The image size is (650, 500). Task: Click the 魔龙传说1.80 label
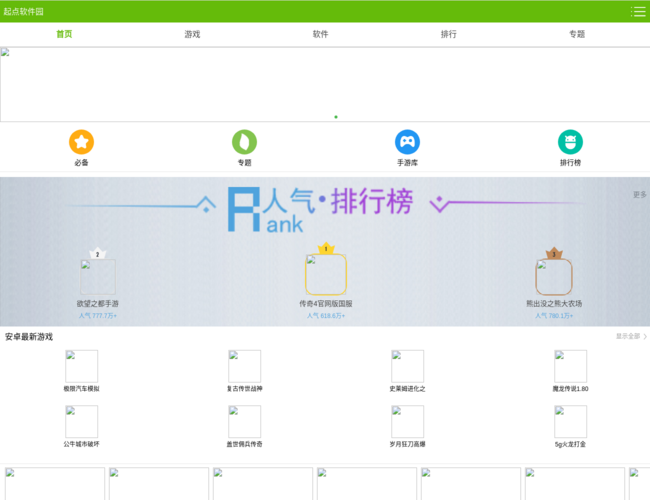570,388
